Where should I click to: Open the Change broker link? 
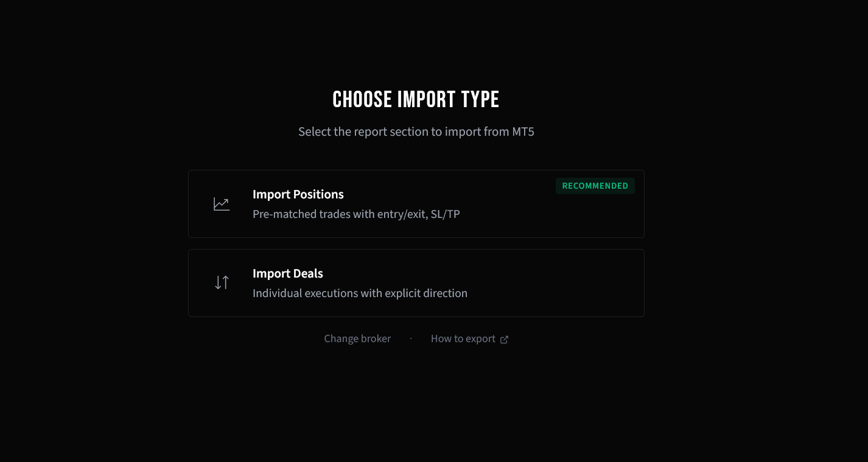357,338
